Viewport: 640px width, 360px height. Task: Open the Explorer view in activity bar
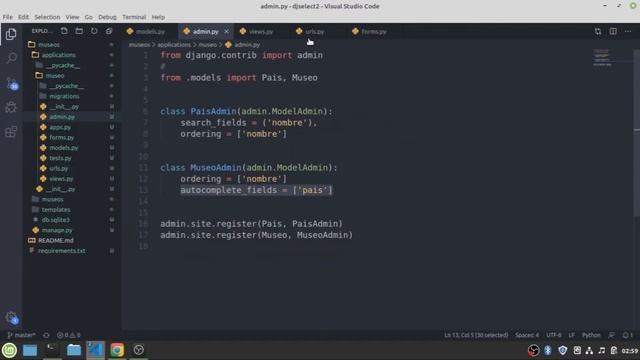coord(11,34)
